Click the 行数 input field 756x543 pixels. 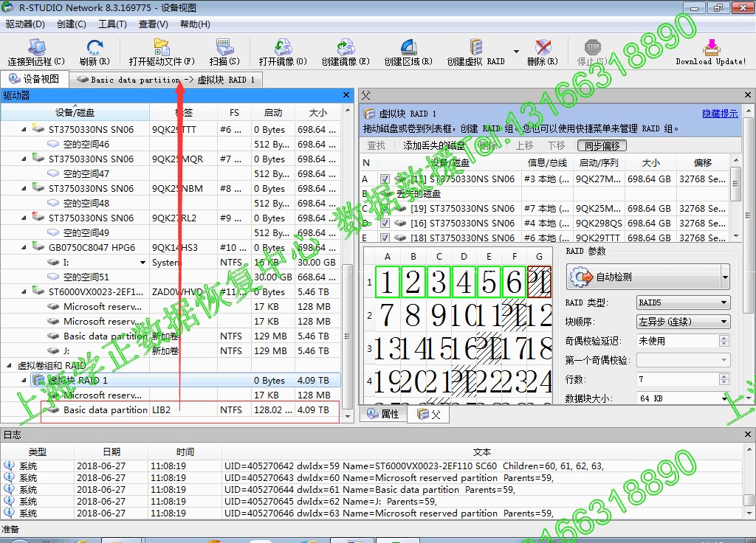678,379
